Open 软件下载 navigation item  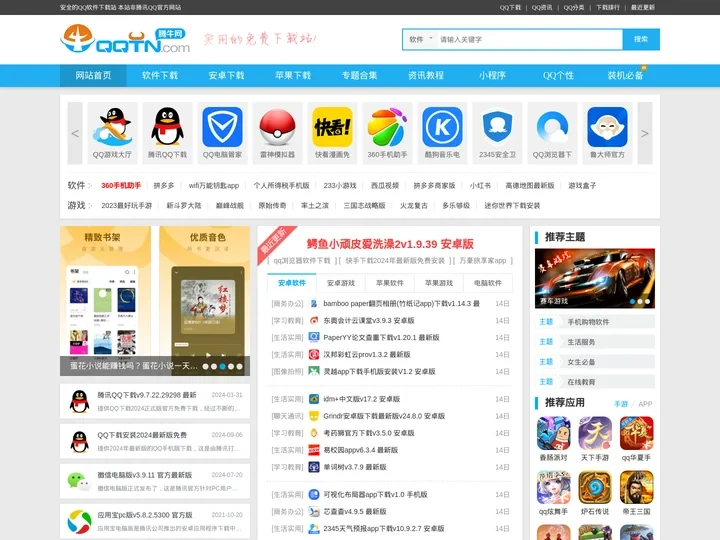[160, 76]
